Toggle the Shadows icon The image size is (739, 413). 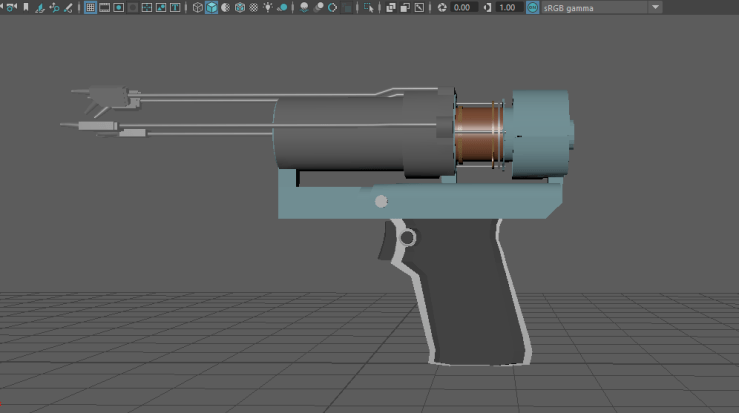click(282, 8)
